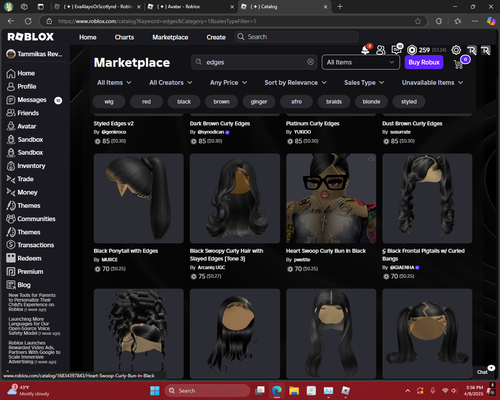500x400 pixels.
Task: Expand the Any Price filter
Action: [x=228, y=83]
